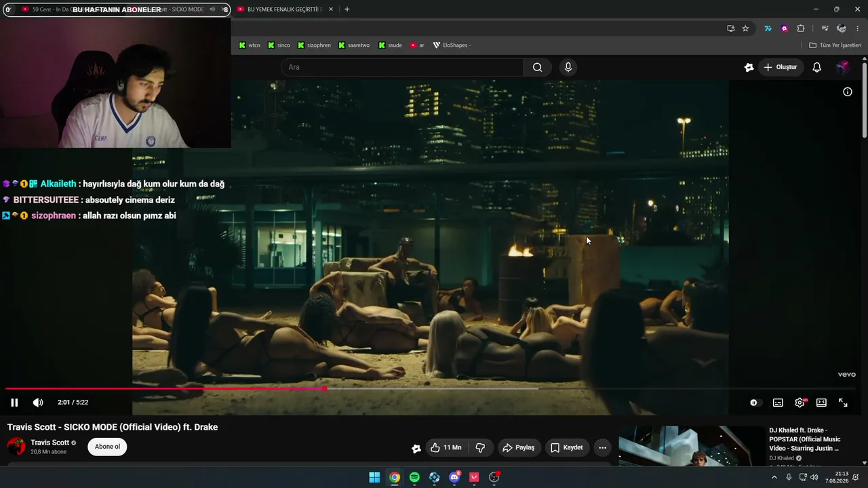This screenshot has height=488, width=868.
Task: Pause the SICKO MODE video
Action: (x=14, y=403)
